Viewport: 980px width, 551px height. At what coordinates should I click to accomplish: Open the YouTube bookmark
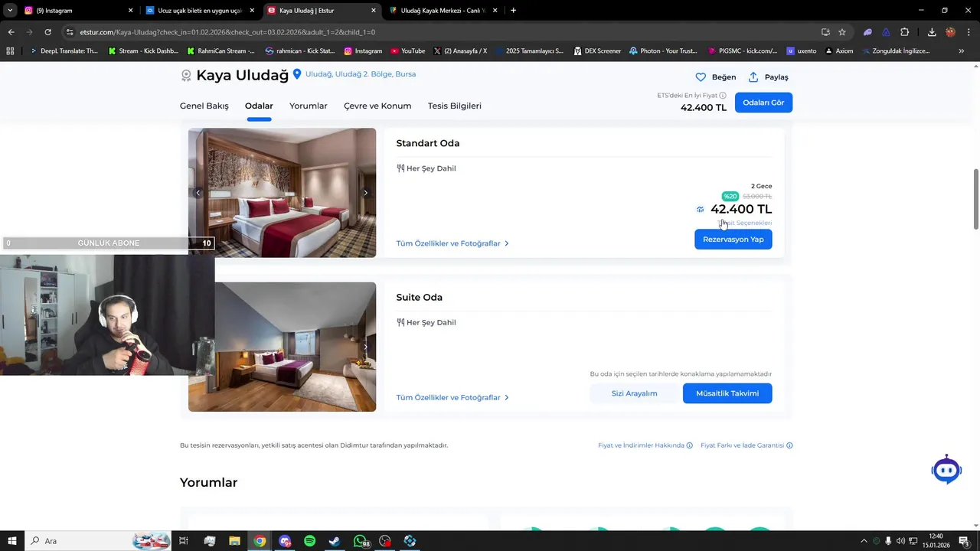click(x=407, y=51)
